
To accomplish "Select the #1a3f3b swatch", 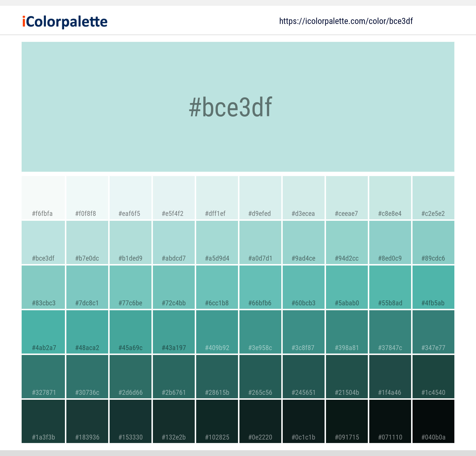I will pos(43,421).
